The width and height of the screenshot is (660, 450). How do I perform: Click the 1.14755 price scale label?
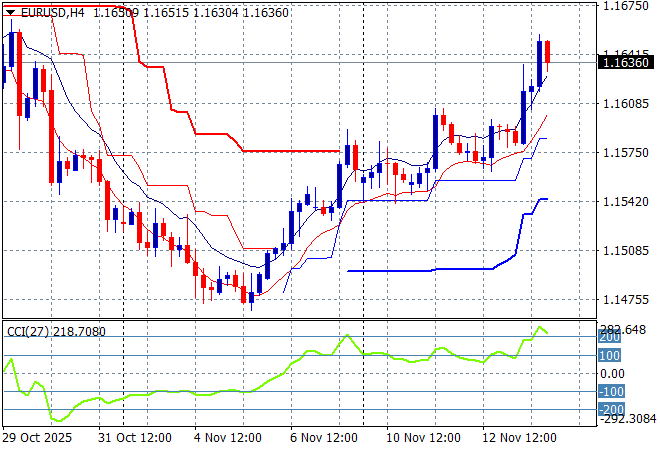625,300
